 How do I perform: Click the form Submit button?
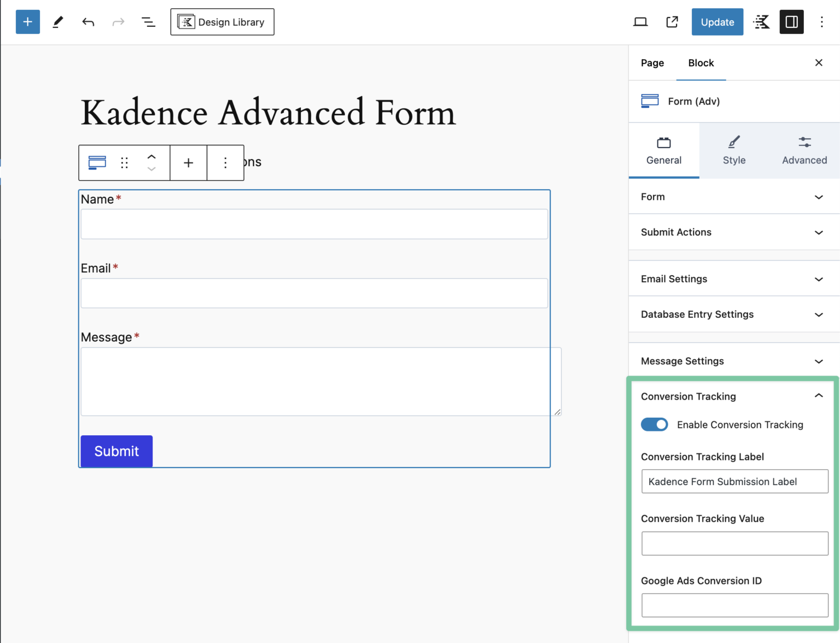click(x=116, y=451)
